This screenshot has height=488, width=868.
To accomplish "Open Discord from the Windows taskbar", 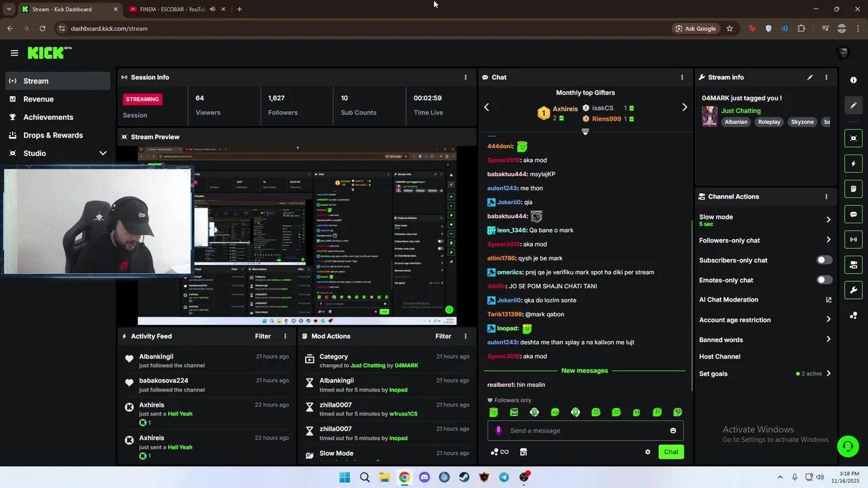I will 425,477.
